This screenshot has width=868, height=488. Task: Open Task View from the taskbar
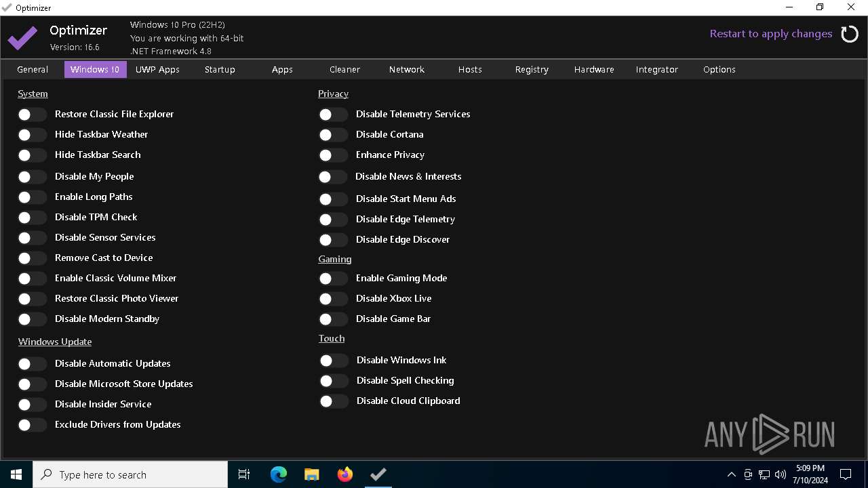244,474
